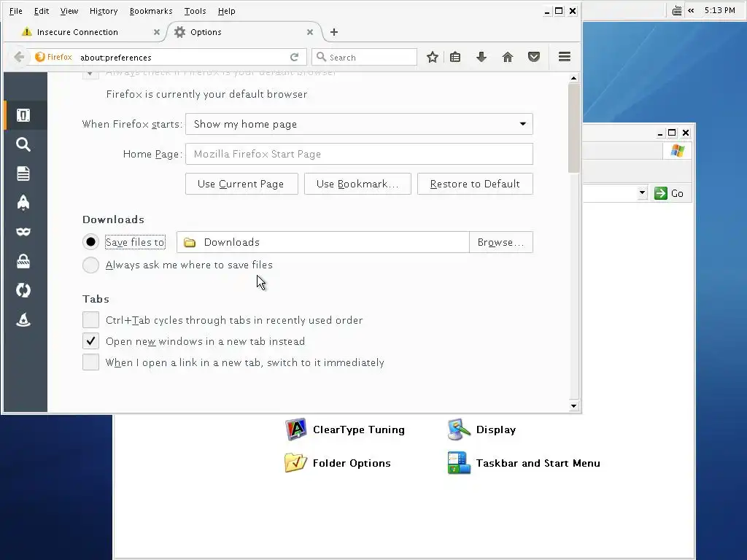Click the Firefox identity icon in address bar
Viewport: 747px width, 560px height.
40,57
